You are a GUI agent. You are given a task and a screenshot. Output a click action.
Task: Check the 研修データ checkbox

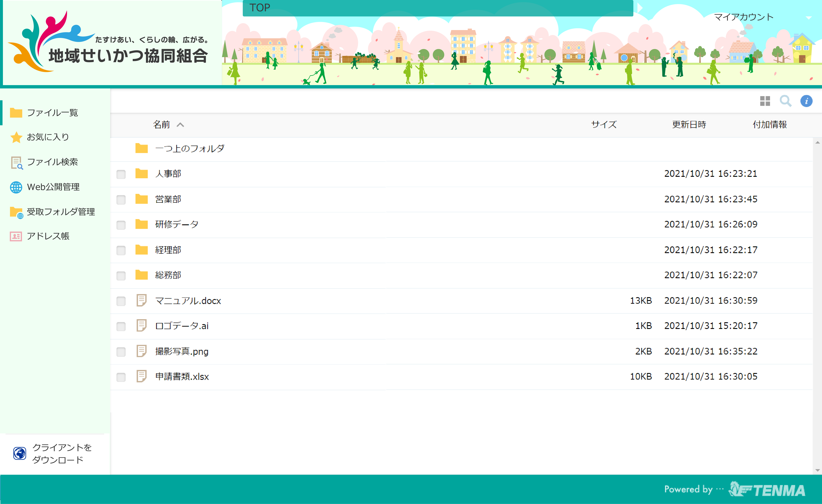click(x=121, y=225)
